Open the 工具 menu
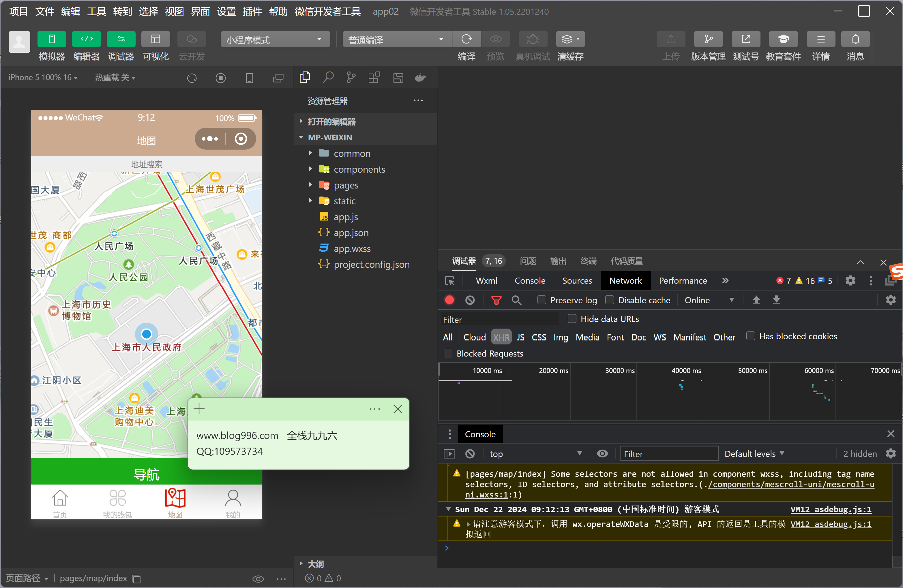This screenshot has height=588, width=903. [x=96, y=11]
